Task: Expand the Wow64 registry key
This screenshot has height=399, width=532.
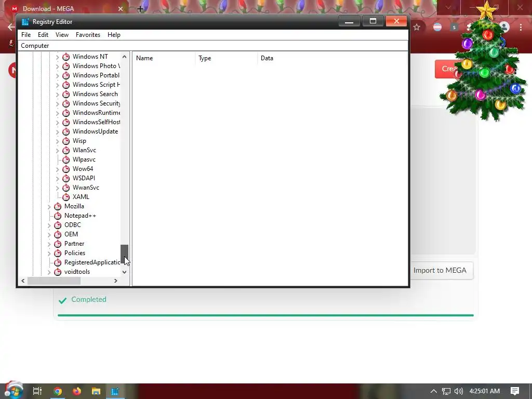Action: 57,169
